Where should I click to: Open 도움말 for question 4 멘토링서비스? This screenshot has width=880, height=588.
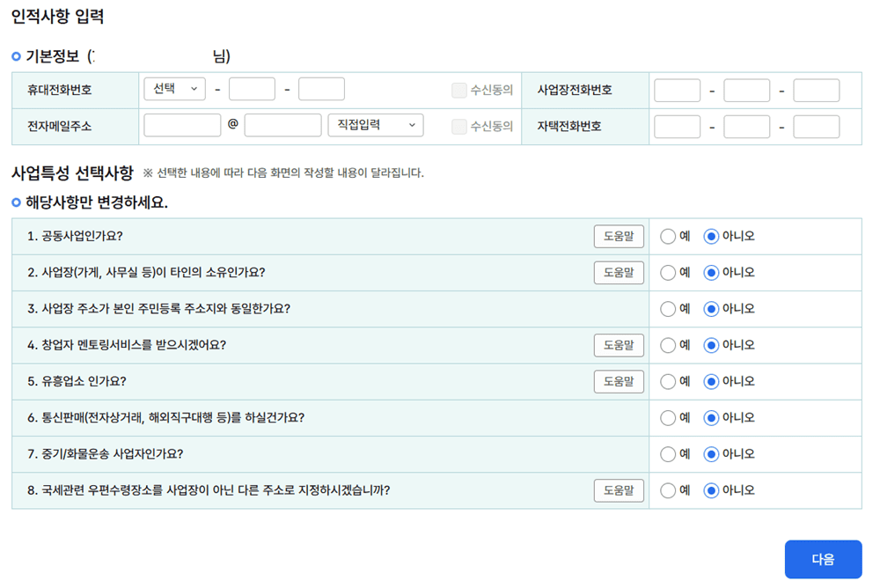(x=619, y=345)
